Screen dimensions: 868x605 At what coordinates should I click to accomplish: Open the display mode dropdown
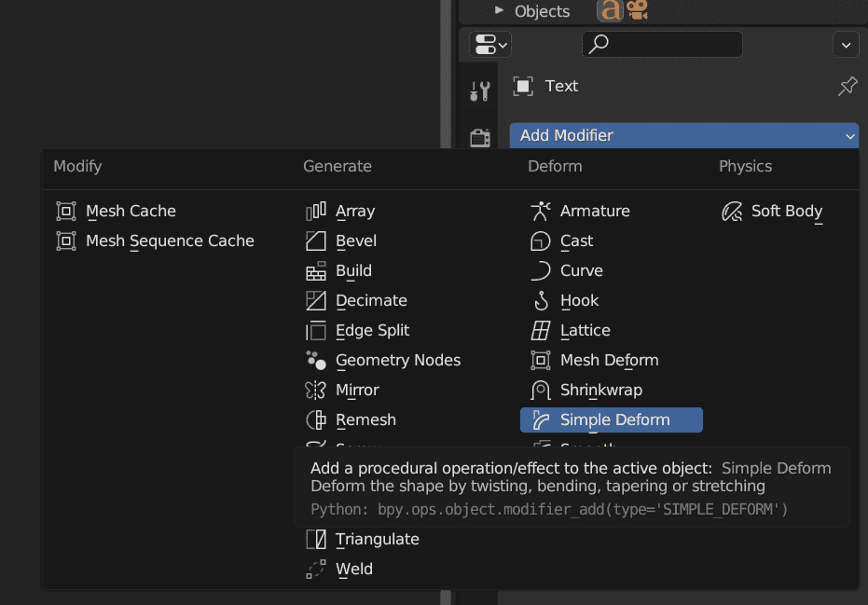[490, 45]
